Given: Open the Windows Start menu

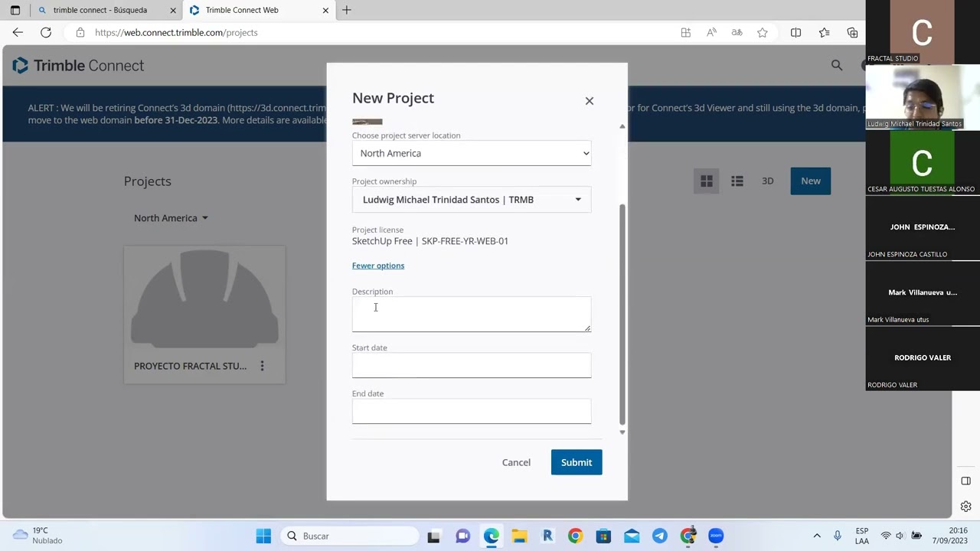Looking at the screenshot, I should click(263, 536).
